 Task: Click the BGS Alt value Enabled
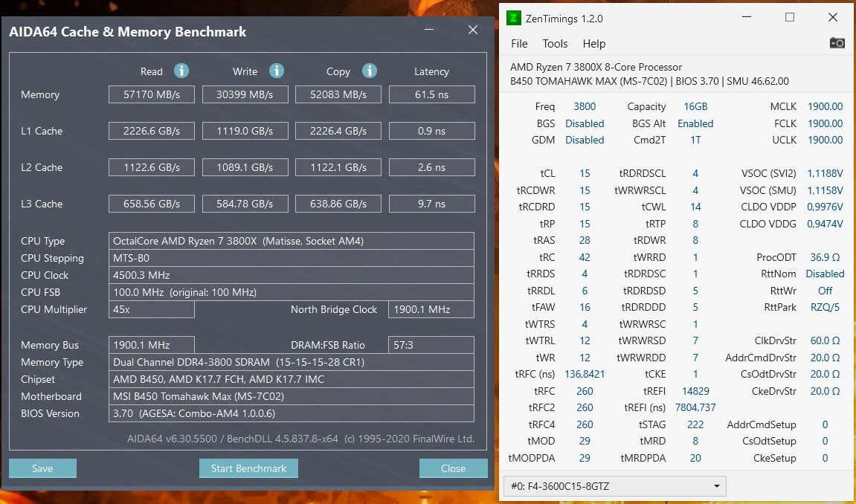pyautogui.click(x=695, y=123)
